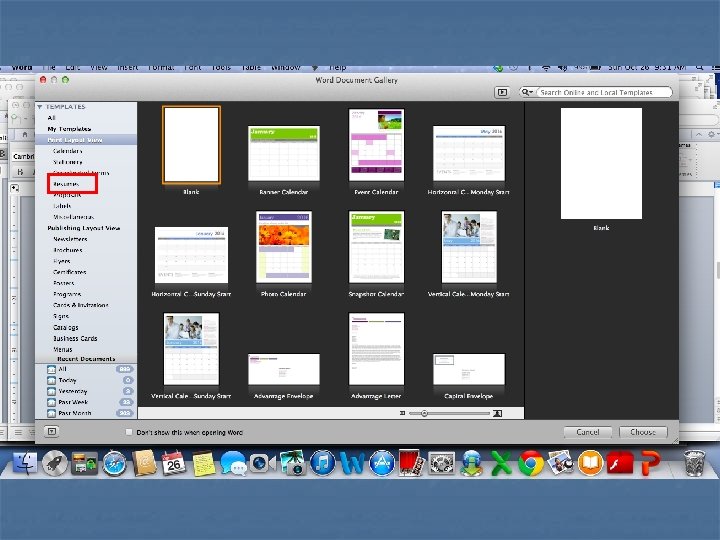Viewport: 720px width, 540px height.
Task: Click the large thumbnail size icon
Action: (497, 413)
